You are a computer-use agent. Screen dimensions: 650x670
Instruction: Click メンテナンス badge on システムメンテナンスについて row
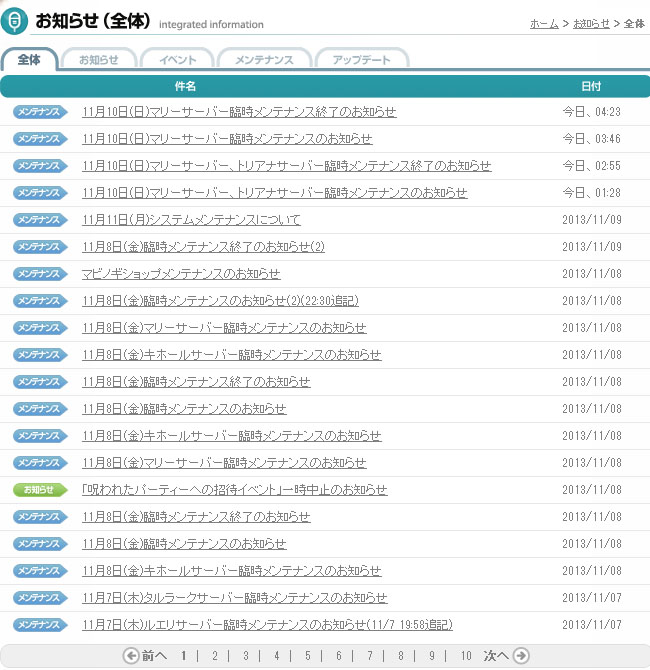pos(40,220)
